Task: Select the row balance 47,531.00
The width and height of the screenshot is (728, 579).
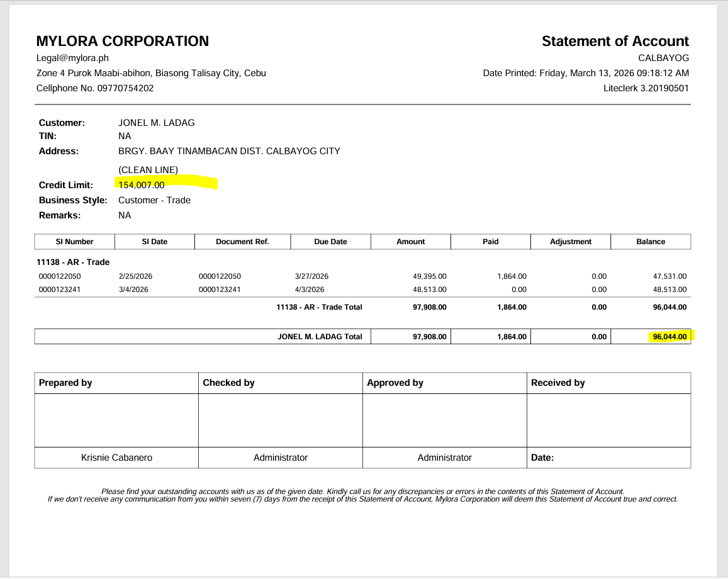Action: (669, 276)
